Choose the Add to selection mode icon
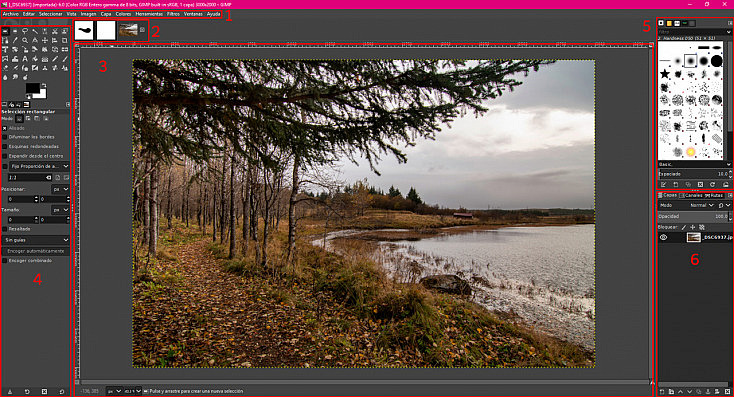734x397 pixels. (x=28, y=118)
